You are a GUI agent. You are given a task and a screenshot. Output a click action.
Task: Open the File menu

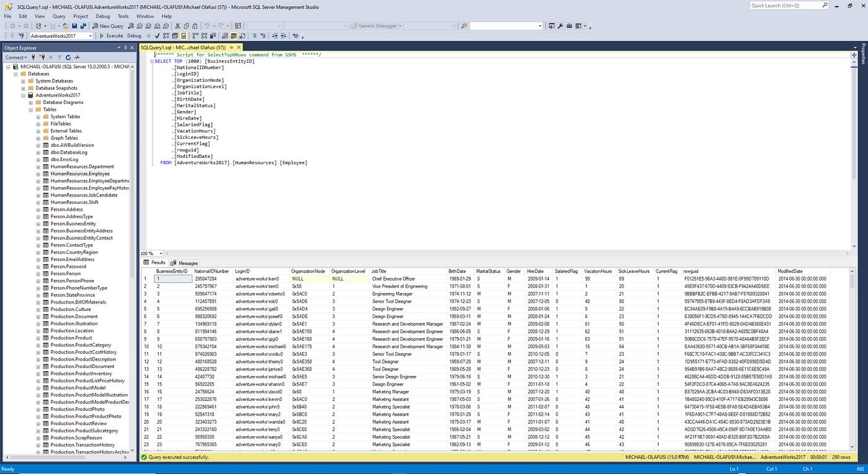click(7, 16)
